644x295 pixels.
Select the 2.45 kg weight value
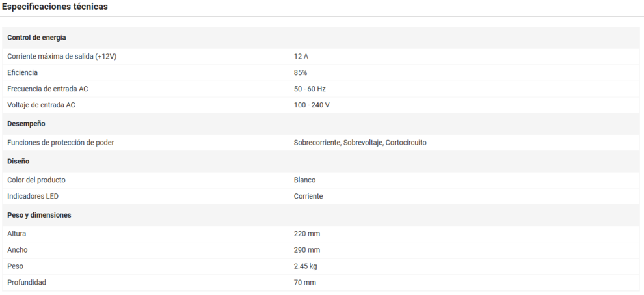click(x=305, y=266)
